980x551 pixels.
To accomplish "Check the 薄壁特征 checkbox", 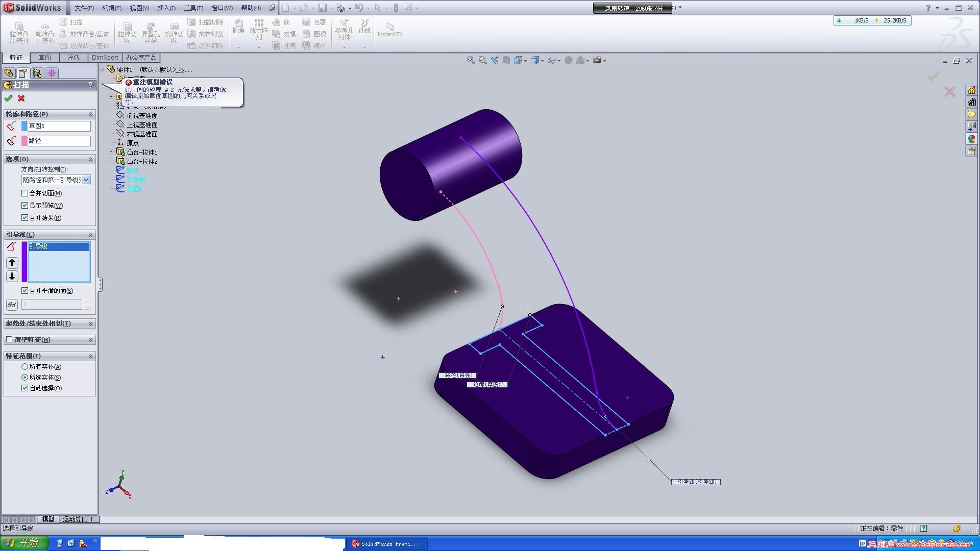I will point(9,340).
